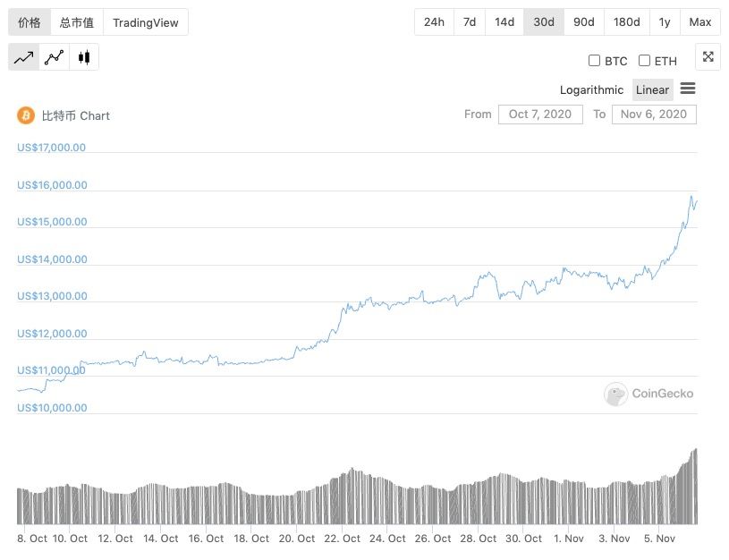729x560 pixels.
Task: Click the Bitcoin logo icon
Action: 25,115
